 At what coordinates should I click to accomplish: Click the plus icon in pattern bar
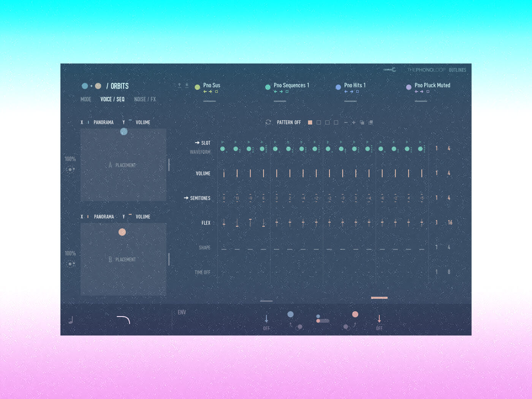(354, 122)
